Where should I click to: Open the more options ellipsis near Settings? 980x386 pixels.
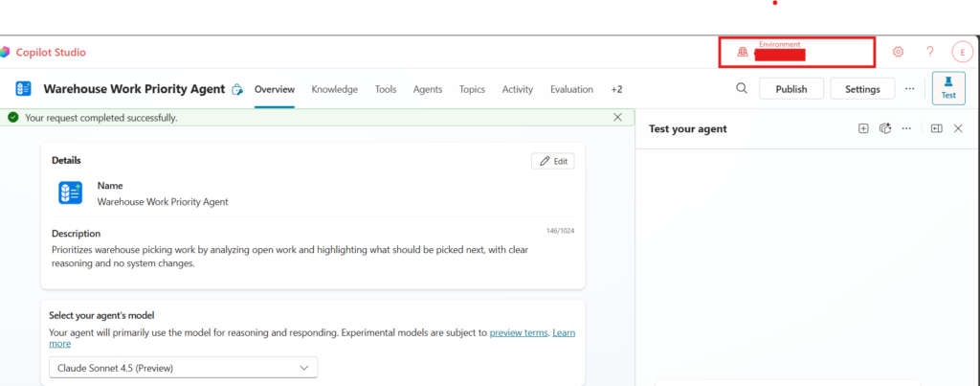coord(909,89)
